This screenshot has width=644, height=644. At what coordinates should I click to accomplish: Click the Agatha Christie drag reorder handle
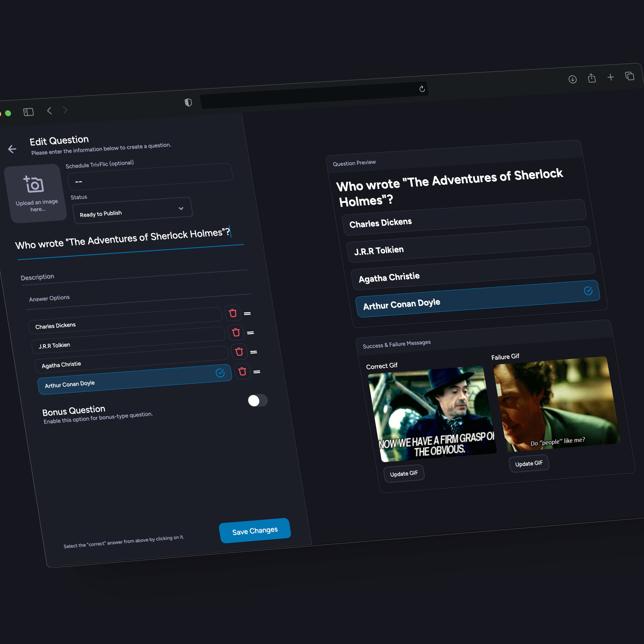(x=254, y=352)
